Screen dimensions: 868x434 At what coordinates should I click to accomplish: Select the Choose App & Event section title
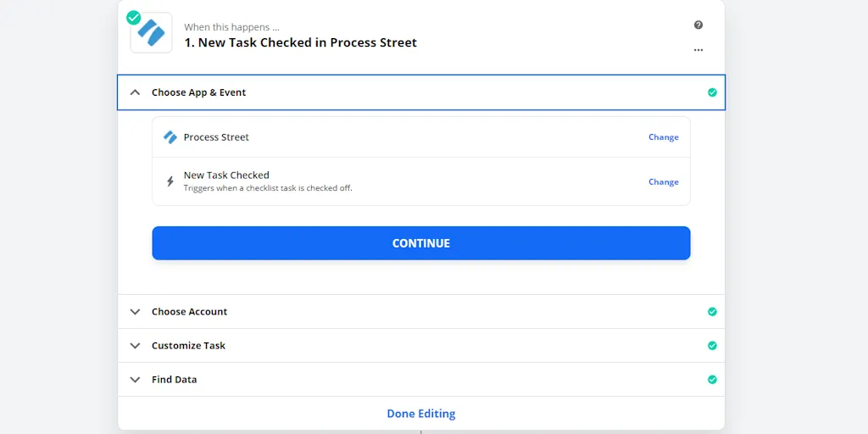click(x=198, y=92)
